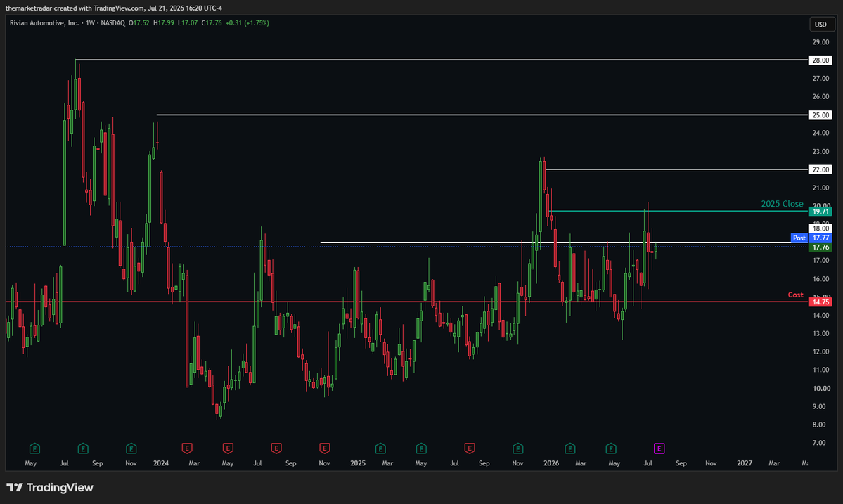843x504 pixels.
Task: Select the 25.00 price level label
Action: [821, 115]
